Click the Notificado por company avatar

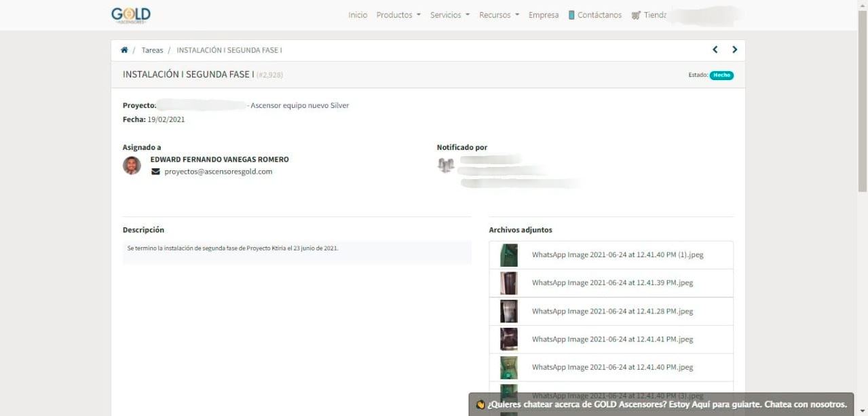[x=446, y=165]
